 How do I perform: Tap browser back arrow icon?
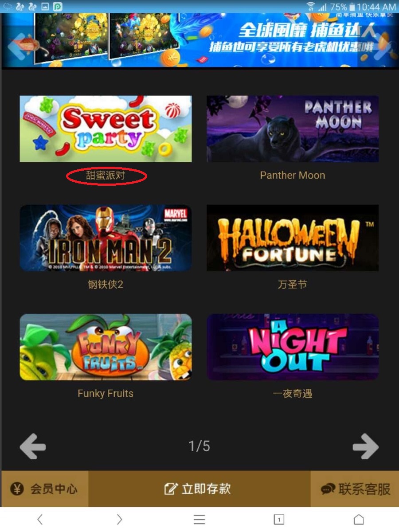tap(40, 519)
